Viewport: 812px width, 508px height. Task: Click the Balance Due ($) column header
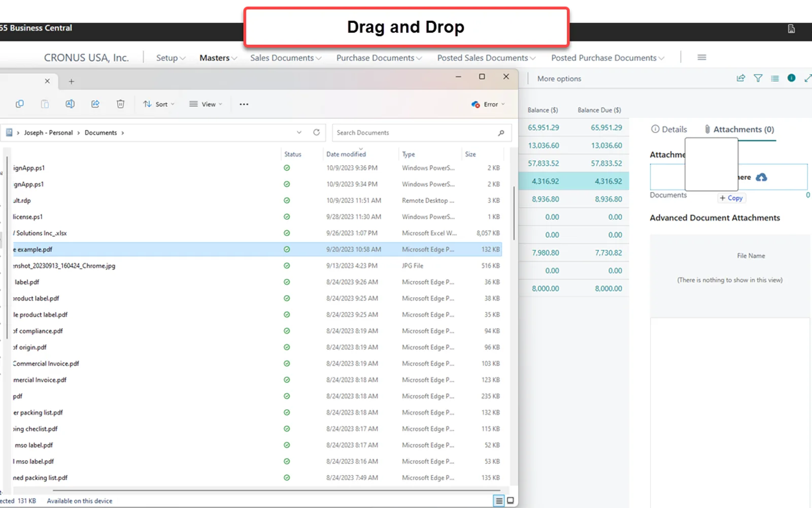pyautogui.click(x=599, y=110)
